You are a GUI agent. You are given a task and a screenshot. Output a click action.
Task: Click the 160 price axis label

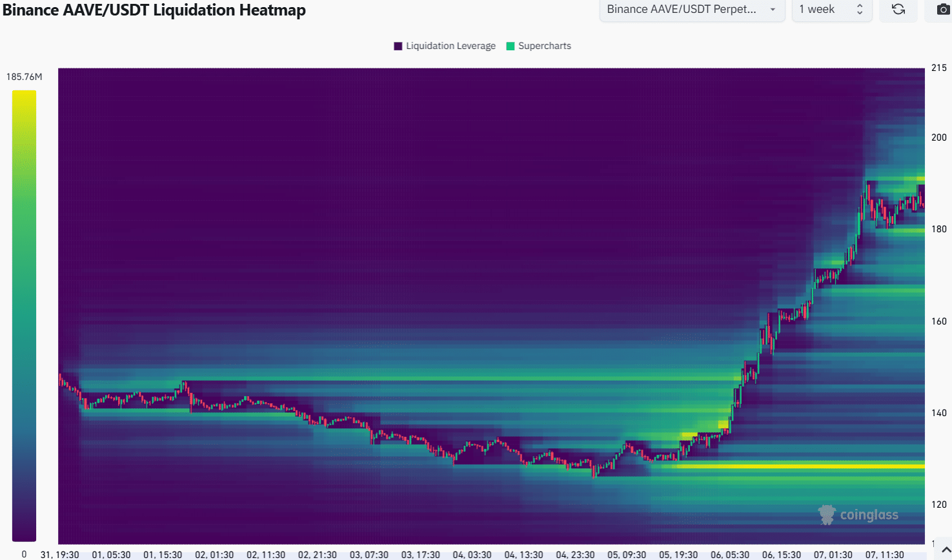[x=939, y=321]
